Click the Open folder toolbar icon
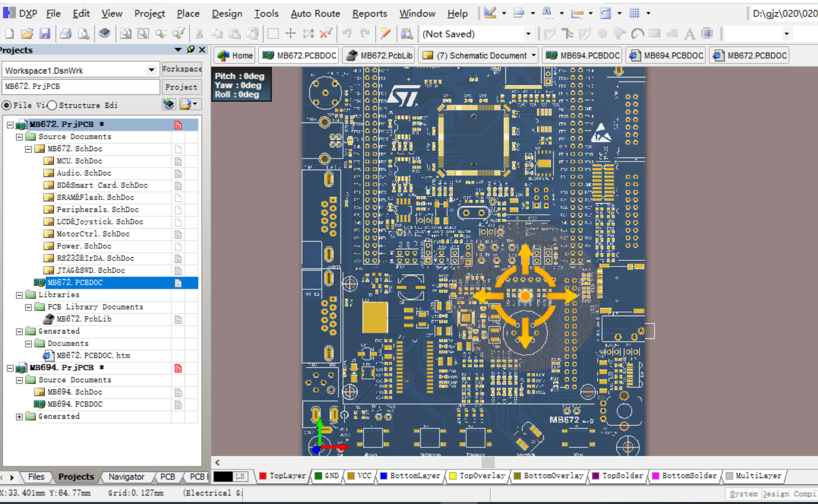This screenshot has height=504, width=818. 27,34
